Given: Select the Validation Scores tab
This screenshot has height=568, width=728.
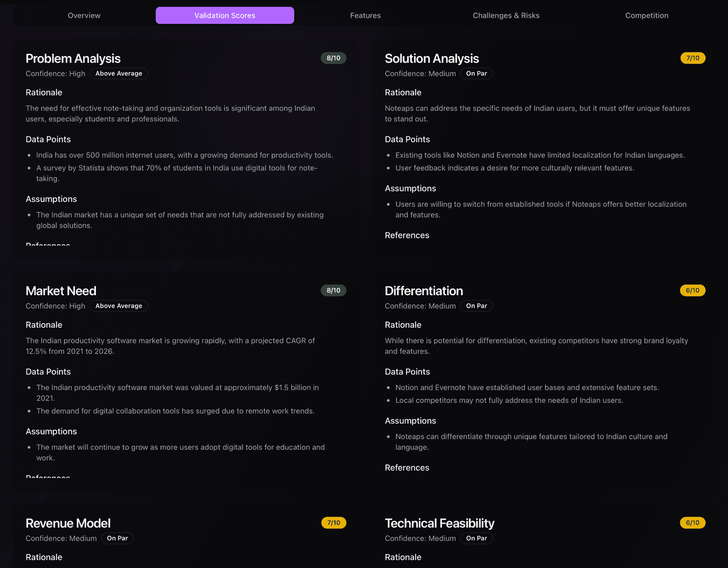Looking at the screenshot, I should click(x=225, y=16).
